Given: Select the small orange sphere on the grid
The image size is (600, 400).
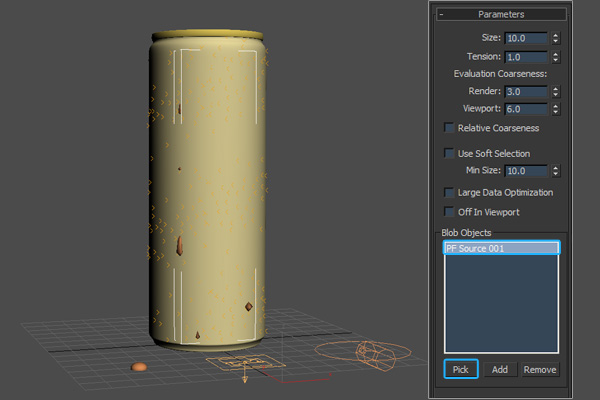Looking at the screenshot, I should coord(139,367).
